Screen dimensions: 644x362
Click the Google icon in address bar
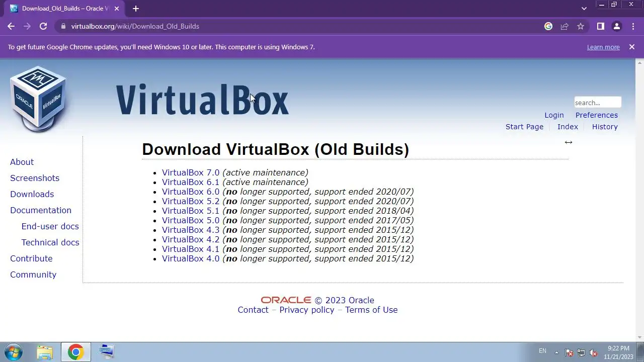548,26
